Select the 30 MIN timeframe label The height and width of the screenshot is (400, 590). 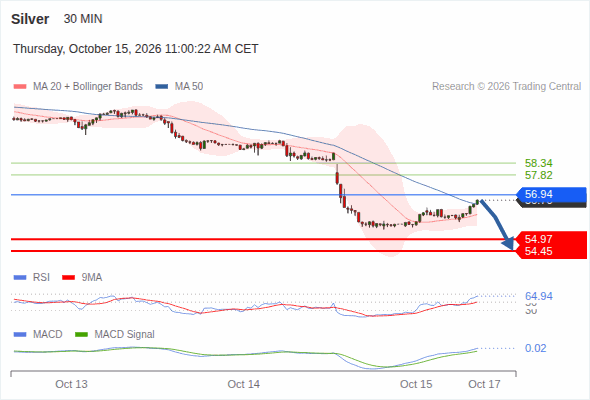tap(83, 19)
